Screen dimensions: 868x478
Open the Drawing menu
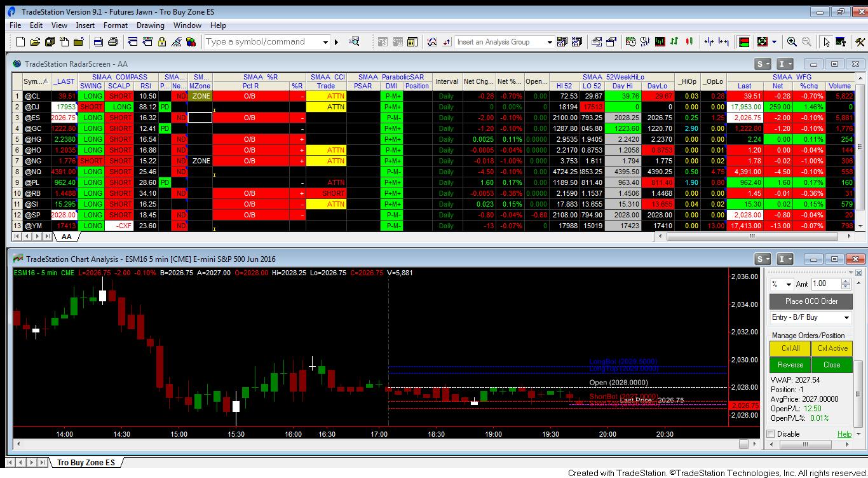click(x=151, y=25)
